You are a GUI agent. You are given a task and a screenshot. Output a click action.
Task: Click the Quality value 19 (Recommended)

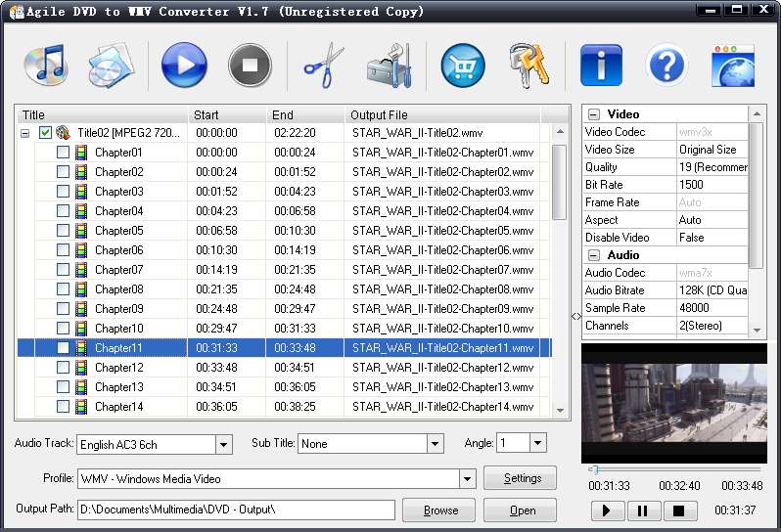pos(712,167)
